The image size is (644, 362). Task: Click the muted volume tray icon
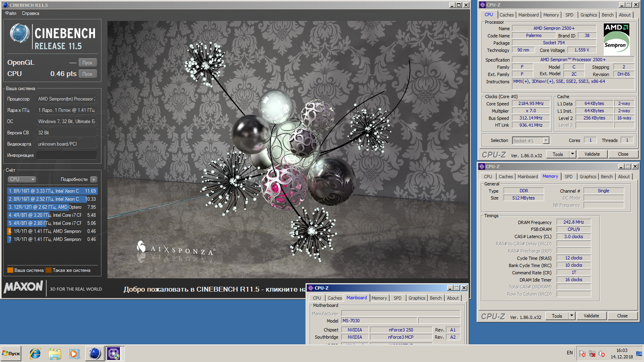pyautogui.click(x=602, y=354)
